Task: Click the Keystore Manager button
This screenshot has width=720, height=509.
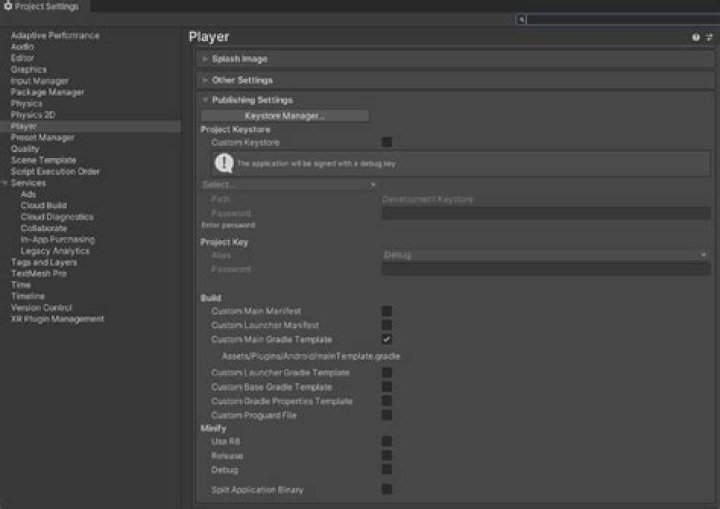Action: coord(285,116)
